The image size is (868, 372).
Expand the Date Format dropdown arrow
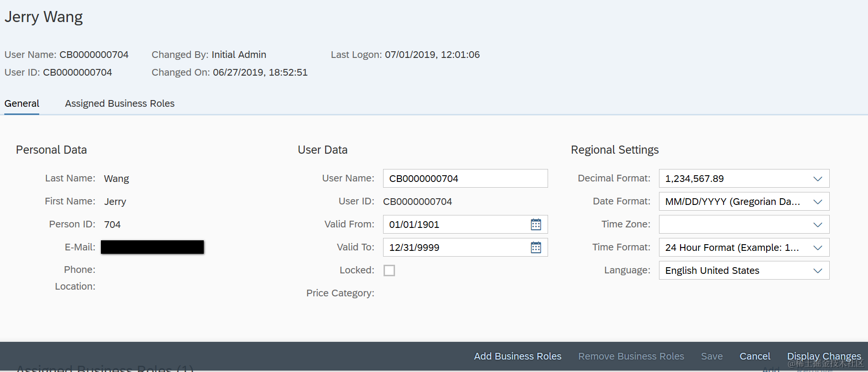(x=818, y=202)
